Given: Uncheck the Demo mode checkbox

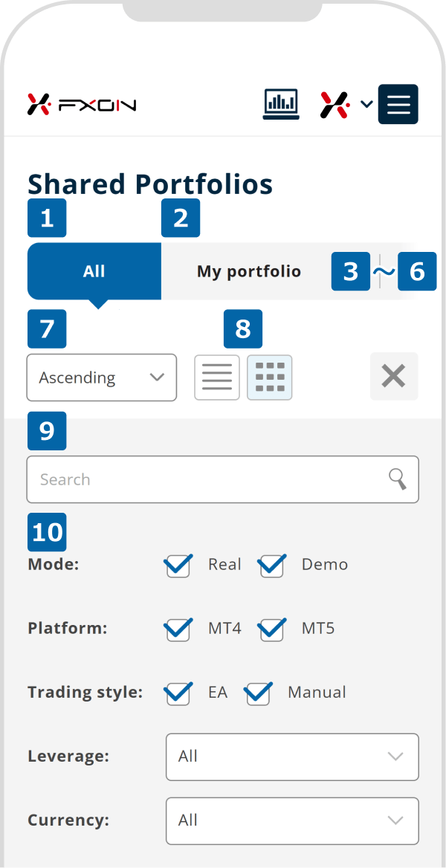Looking at the screenshot, I should 271,566.
